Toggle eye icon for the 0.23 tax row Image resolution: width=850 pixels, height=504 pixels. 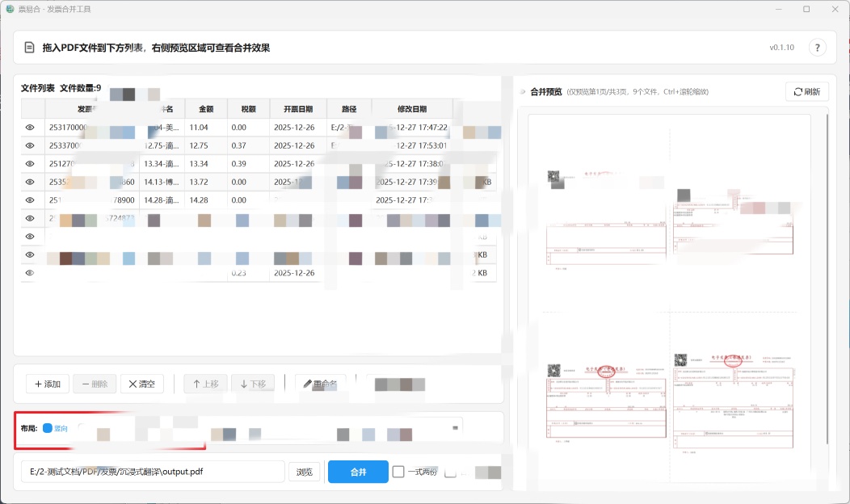pos(30,272)
